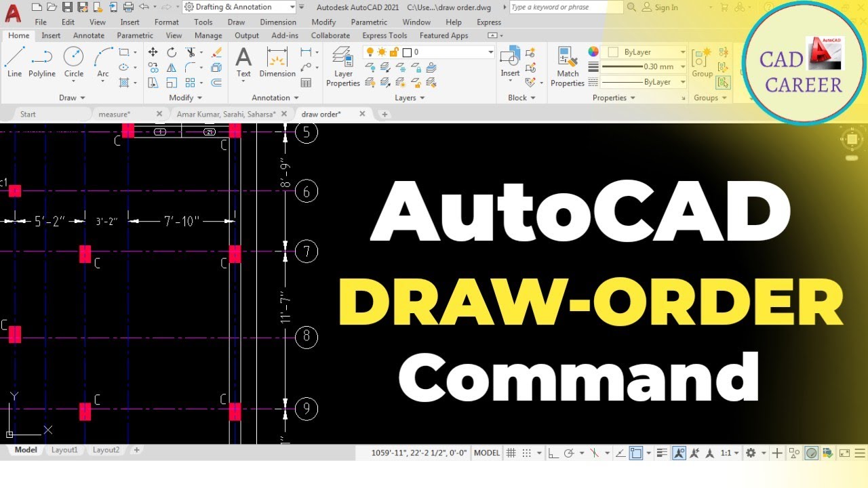Toggle group selection on/off in Groups panel
This screenshot has width=868, height=488.
tap(724, 83)
